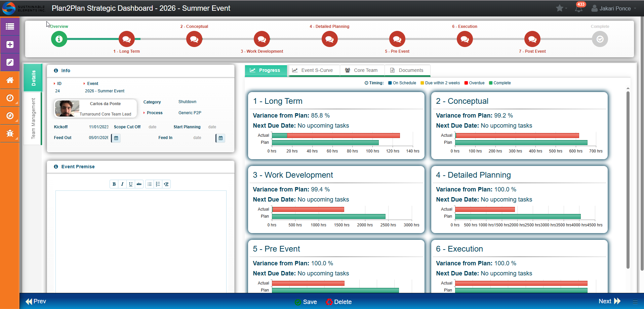Toggle strikethrough formatting in Event Premise
Screen dimensions: 644x309
(x=139, y=184)
